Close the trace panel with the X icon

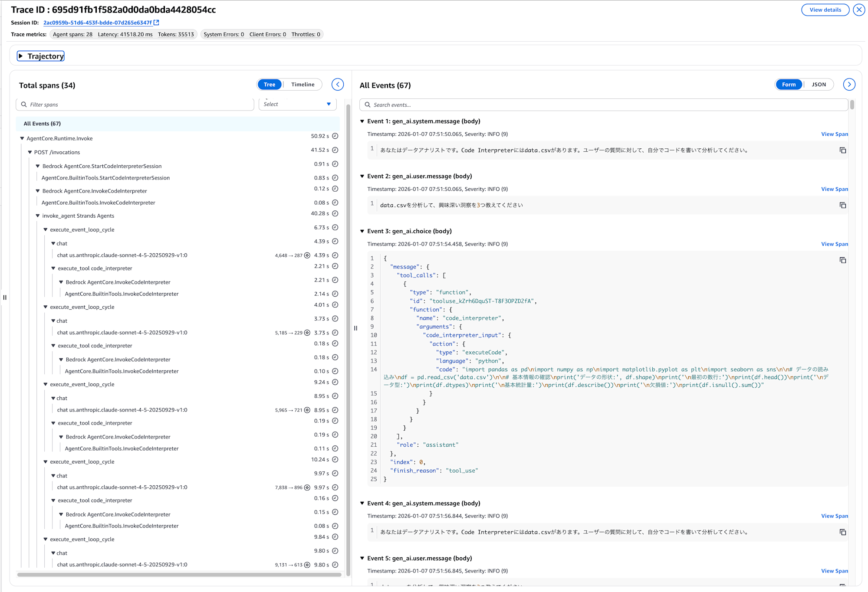tap(859, 10)
